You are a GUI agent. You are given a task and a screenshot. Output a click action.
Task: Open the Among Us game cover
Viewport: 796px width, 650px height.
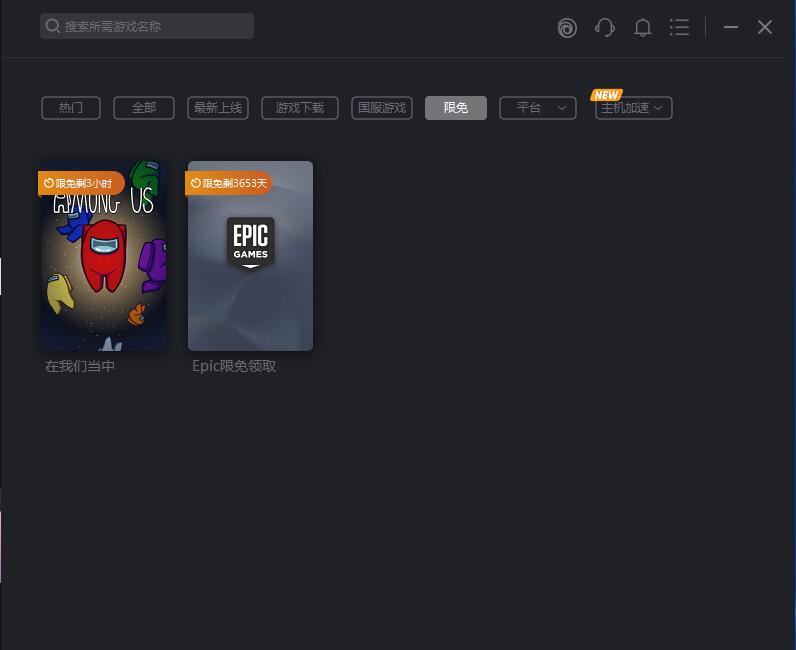pos(104,256)
